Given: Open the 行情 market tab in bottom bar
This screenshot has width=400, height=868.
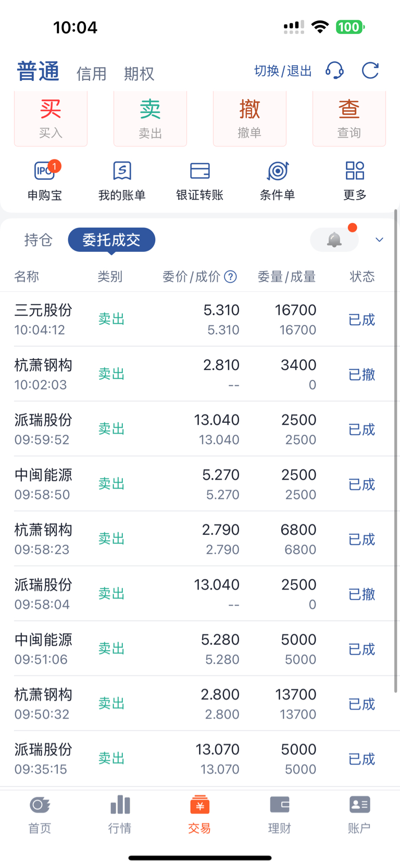Looking at the screenshot, I should tap(120, 814).
